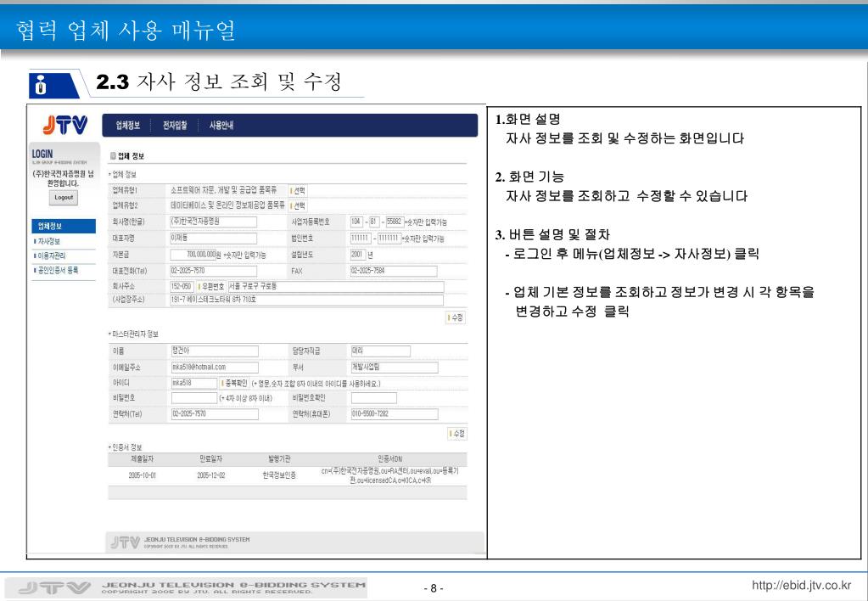Viewport: 868px width, 601px height.
Task: Click the 연락처(휴대폰) mobile number field
Action: pyautogui.click(x=395, y=414)
